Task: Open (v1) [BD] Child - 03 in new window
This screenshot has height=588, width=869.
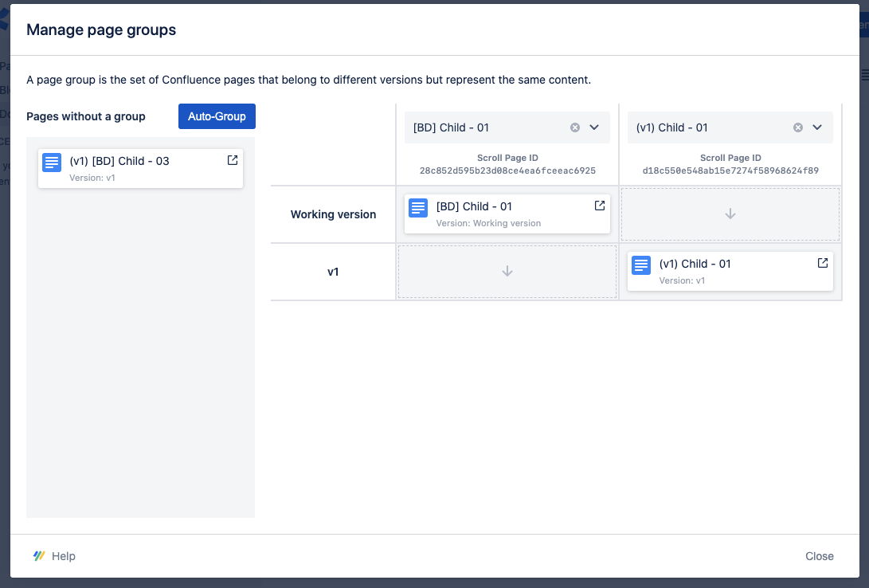Action: click(233, 160)
